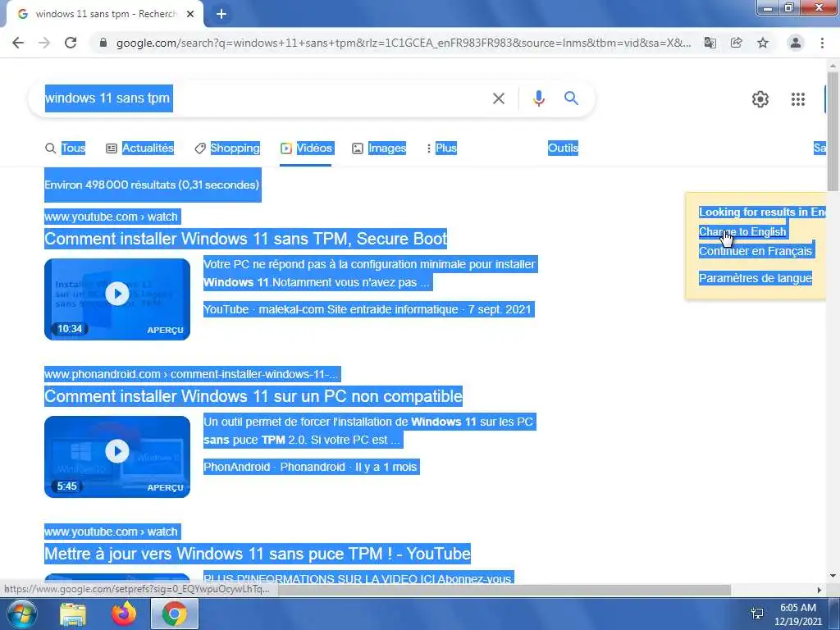Click 'Environ 498 000 résultats' text
This screenshot has width=840, height=630.
click(x=152, y=185)
